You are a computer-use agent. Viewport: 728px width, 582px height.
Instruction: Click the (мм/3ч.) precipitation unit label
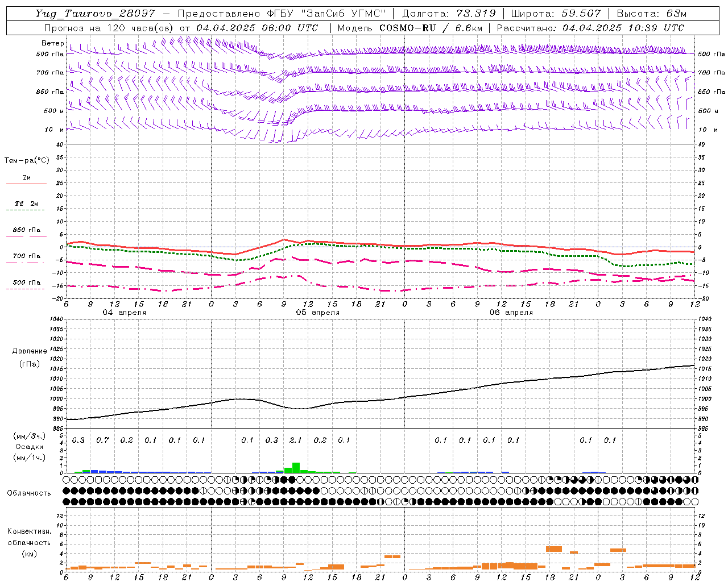pyautogui.click(x=29, y=436)
